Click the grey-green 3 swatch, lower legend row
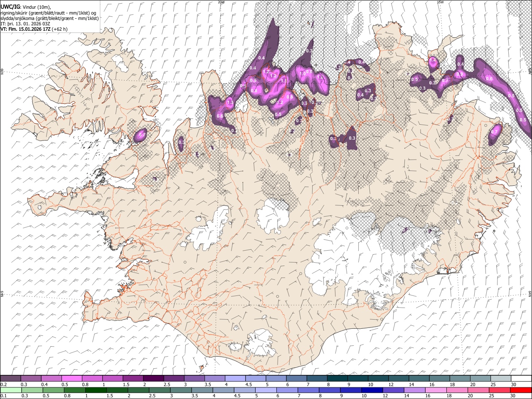Screen dimensions: 532x399 (181, 390)
